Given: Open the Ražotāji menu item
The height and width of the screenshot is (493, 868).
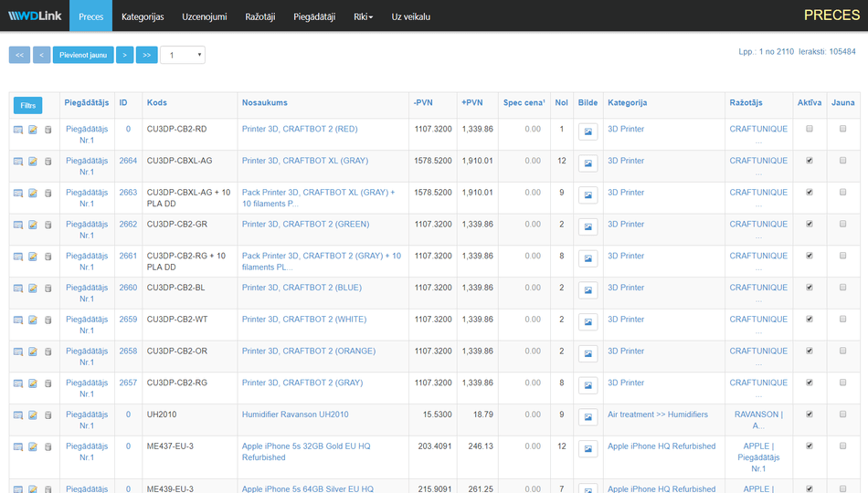Looking at the screenshot, I should click(259, 16).
